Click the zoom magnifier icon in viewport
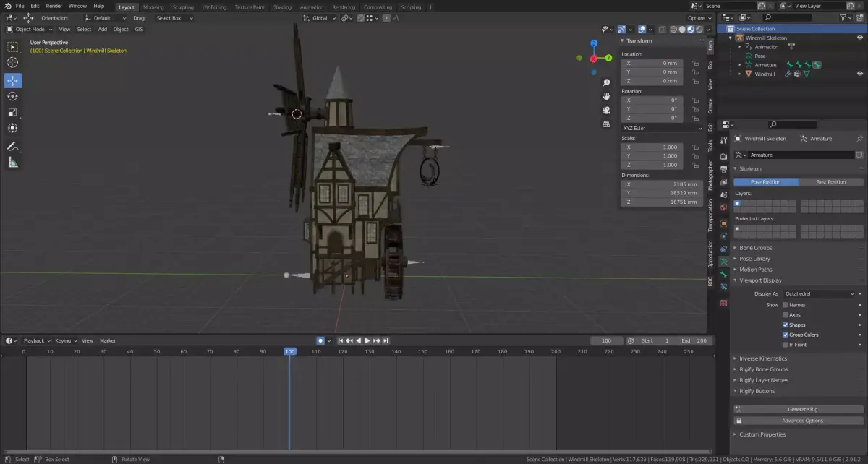 pyautogui.click(x=606, y=82)
